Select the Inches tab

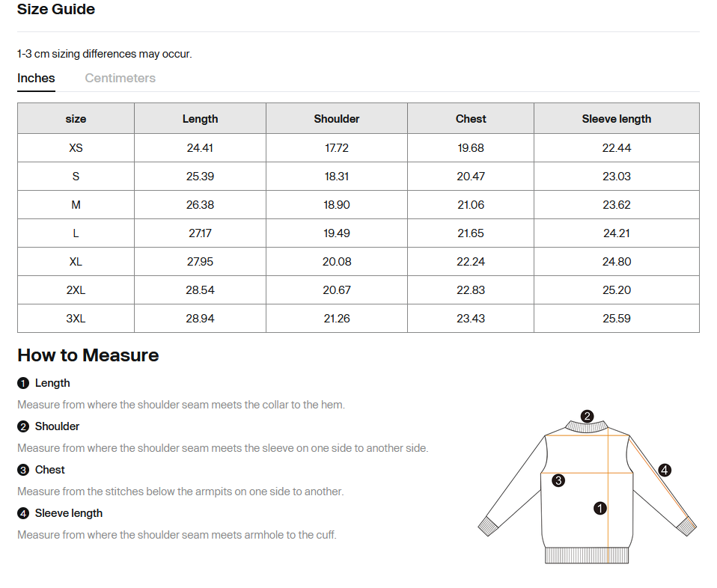(x=36, y=79)
